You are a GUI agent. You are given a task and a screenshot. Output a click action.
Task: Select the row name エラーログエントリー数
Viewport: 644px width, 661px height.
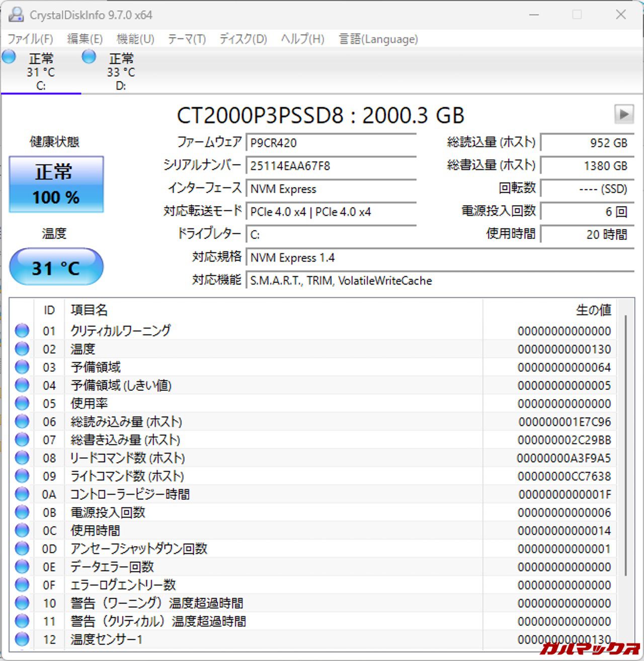123,585
